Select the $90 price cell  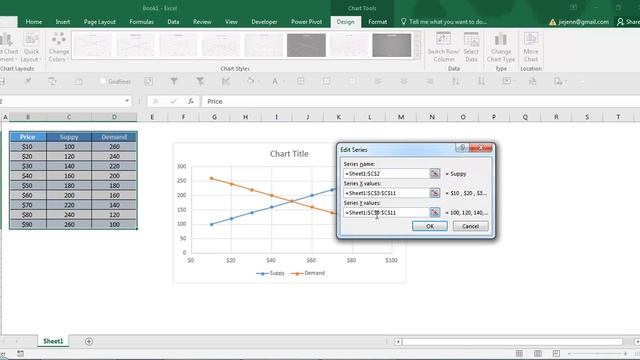point(28,224)
